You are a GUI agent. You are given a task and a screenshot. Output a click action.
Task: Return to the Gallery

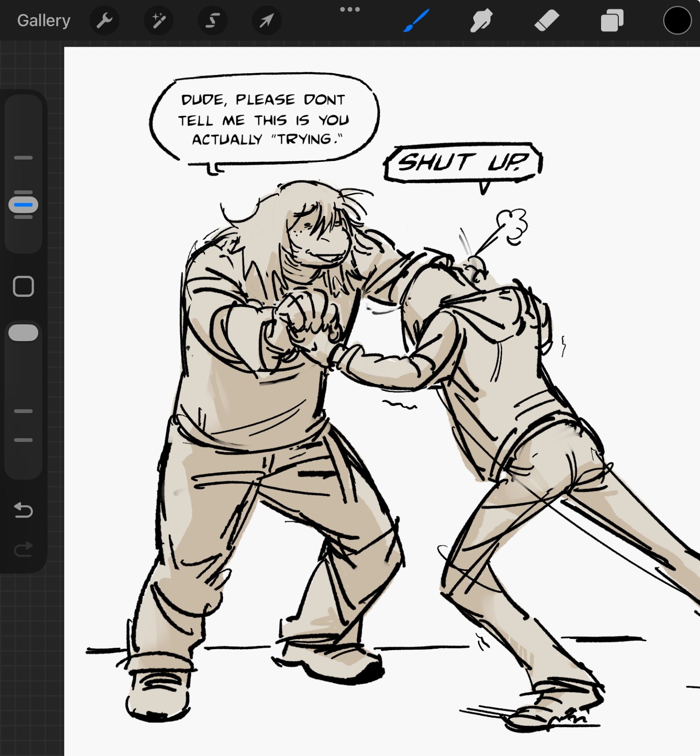point(44,21)
